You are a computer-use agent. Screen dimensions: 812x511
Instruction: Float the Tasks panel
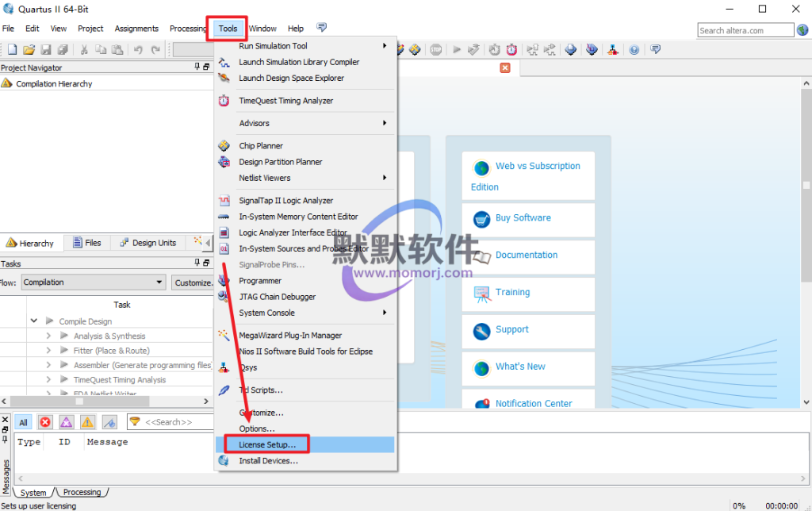[206, 263]
